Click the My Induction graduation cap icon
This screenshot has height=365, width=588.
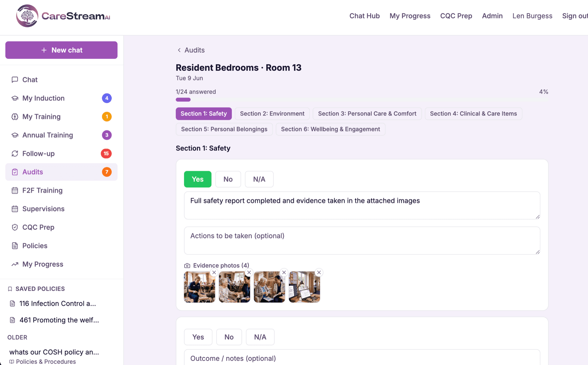click(x=15, y=98)
